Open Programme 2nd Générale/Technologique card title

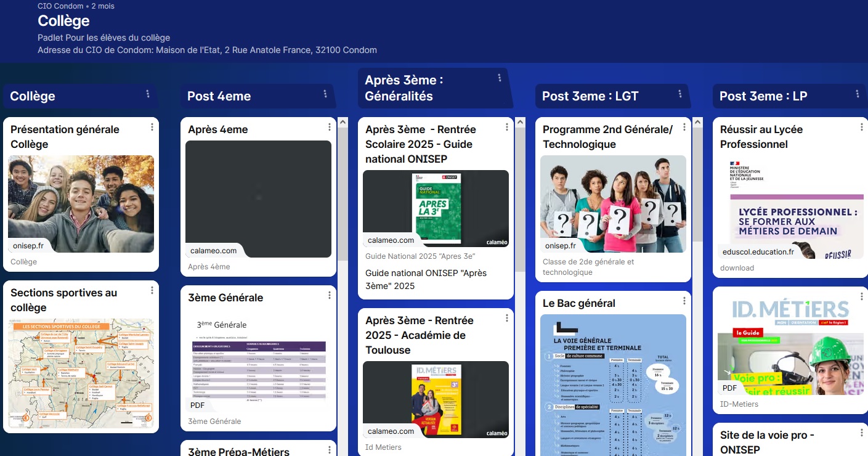coord(607,137)
